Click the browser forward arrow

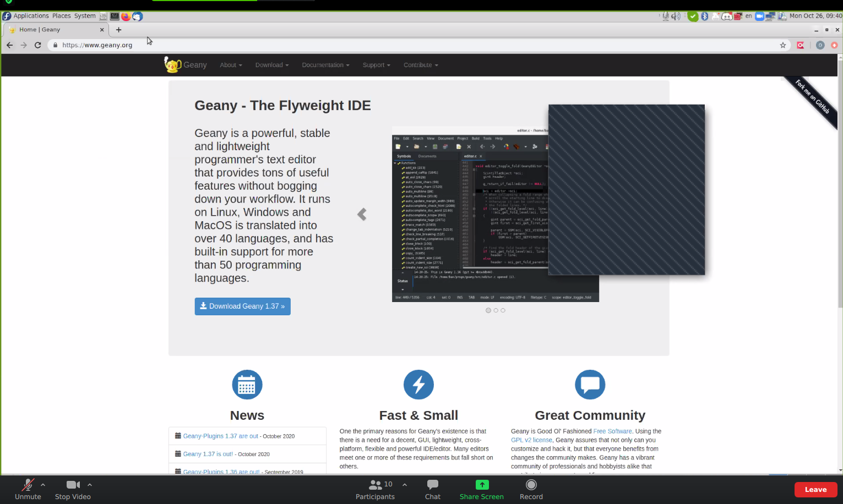[x=24, y=45]
